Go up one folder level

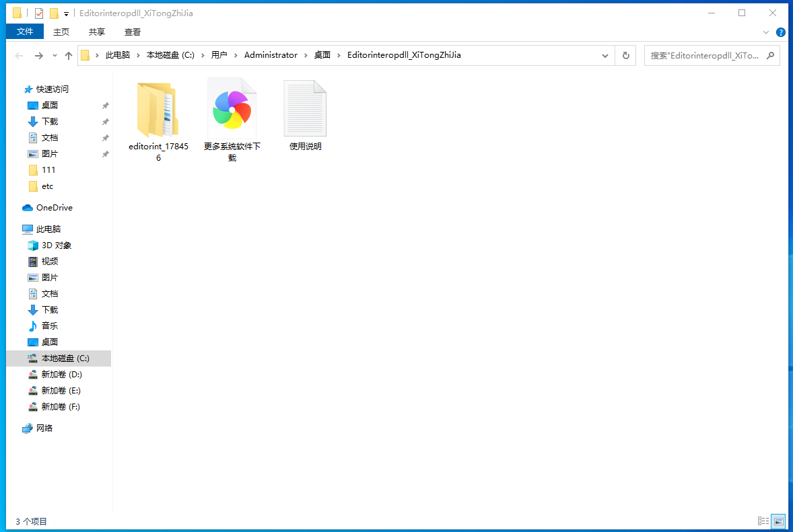click(x=69, y=56)
